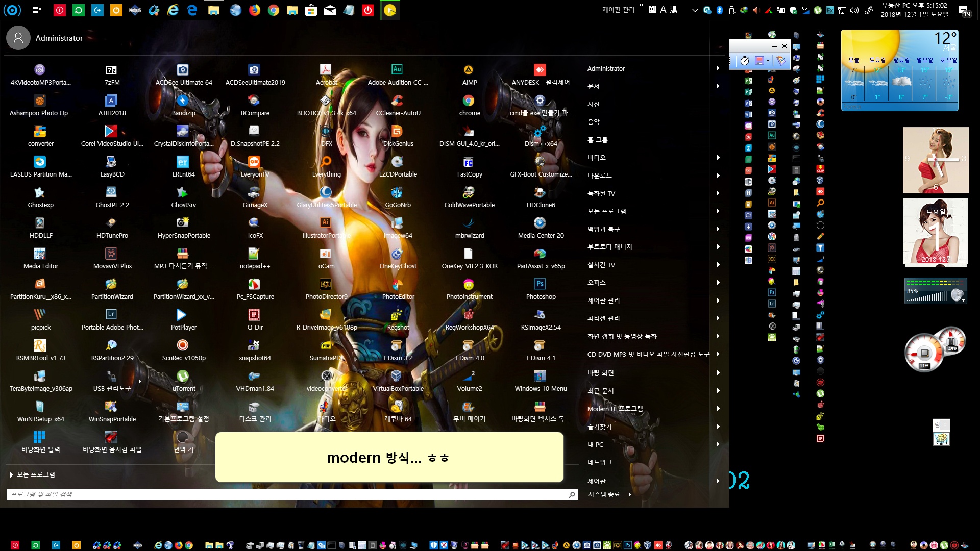Image resolution: width=980 pixels, height=551 pixels.
Task: Click the 제어판 entry near bottom
Action: (x=596, y=481)
